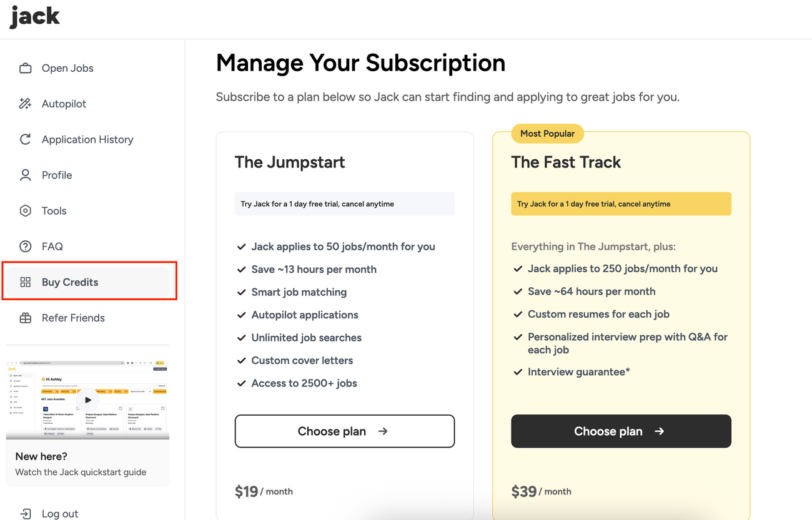Click the Log out door icon
The image size is (812, 520).
pyautogui.click(x=26, y=514)
